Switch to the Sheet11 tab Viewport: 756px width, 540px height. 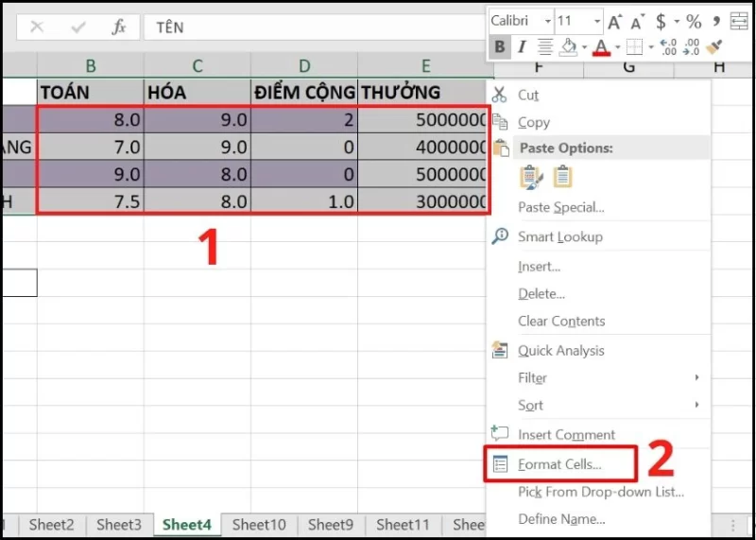click(403, 525)
